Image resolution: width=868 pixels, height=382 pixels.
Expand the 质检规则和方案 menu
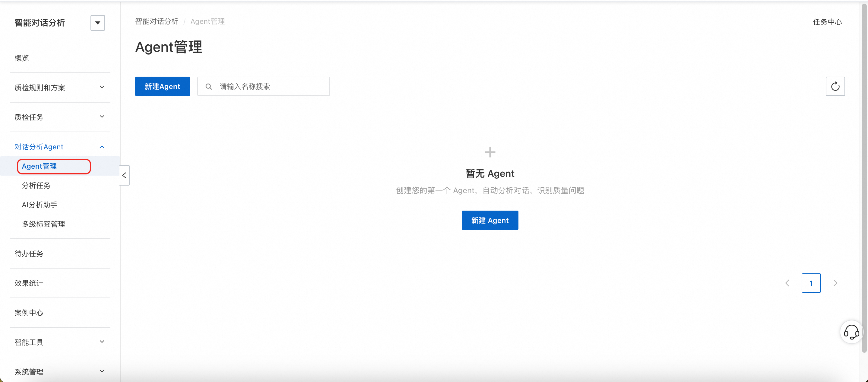click(x=60, y=88)
